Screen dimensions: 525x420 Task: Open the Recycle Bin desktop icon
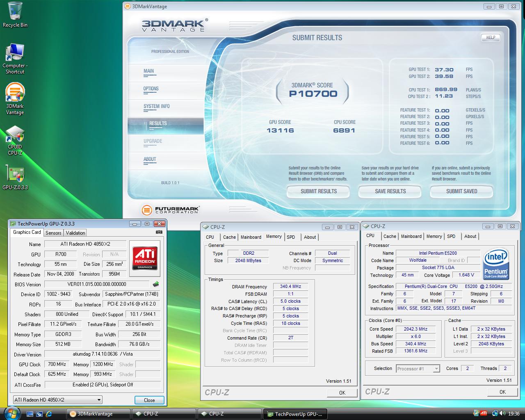click(x=15, y=15)
